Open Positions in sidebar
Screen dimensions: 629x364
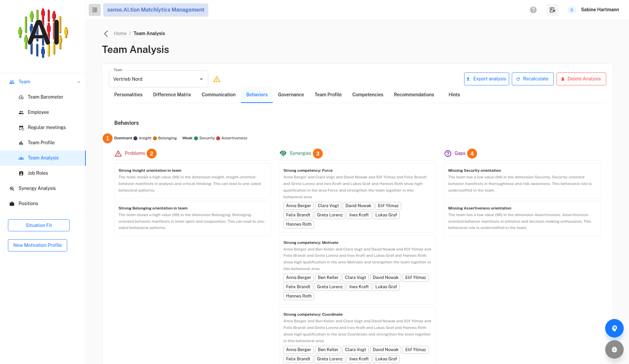[x=43, y=204]
